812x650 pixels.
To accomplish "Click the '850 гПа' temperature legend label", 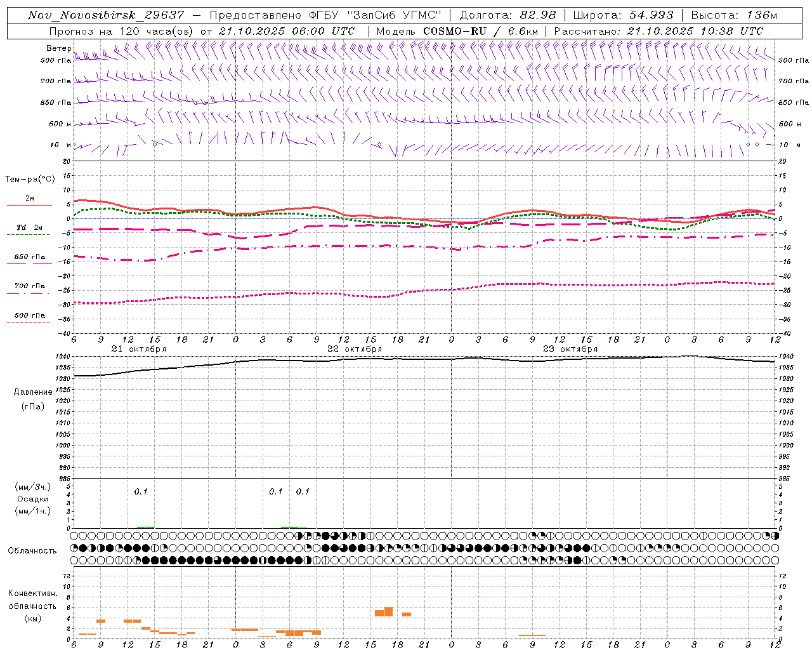I will tap(29, 257).
